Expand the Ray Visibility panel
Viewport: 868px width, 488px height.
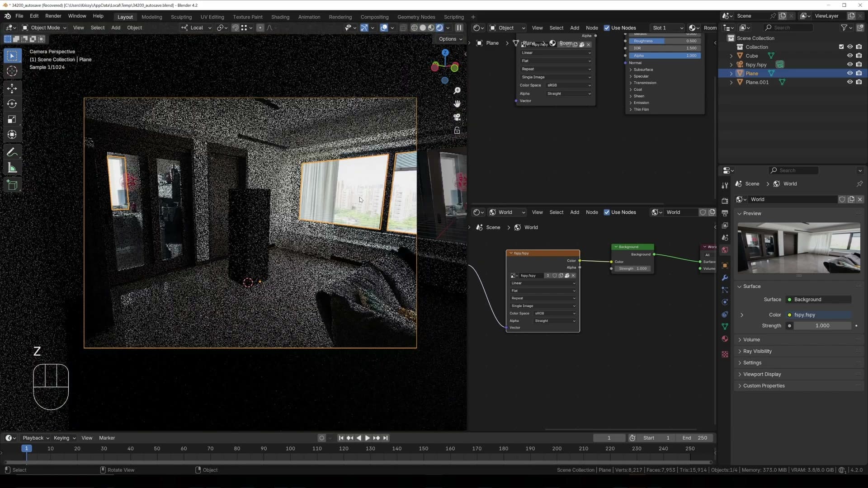point(757,351)
